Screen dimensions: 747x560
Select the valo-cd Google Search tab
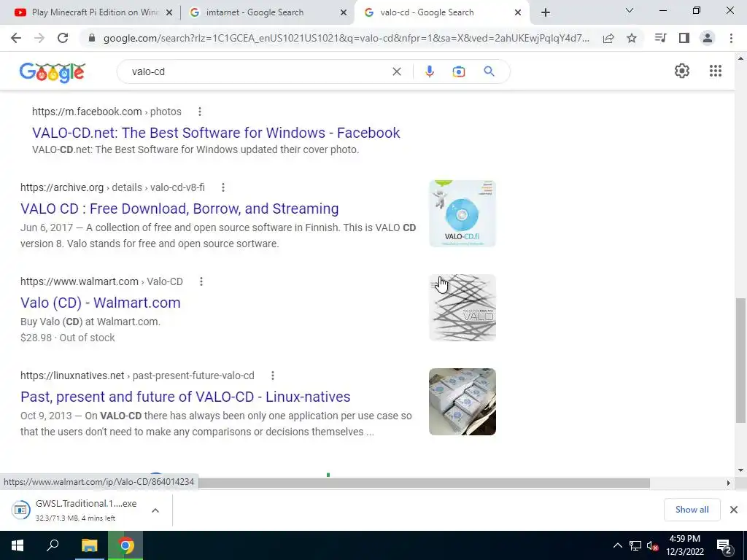coord(441,12)
